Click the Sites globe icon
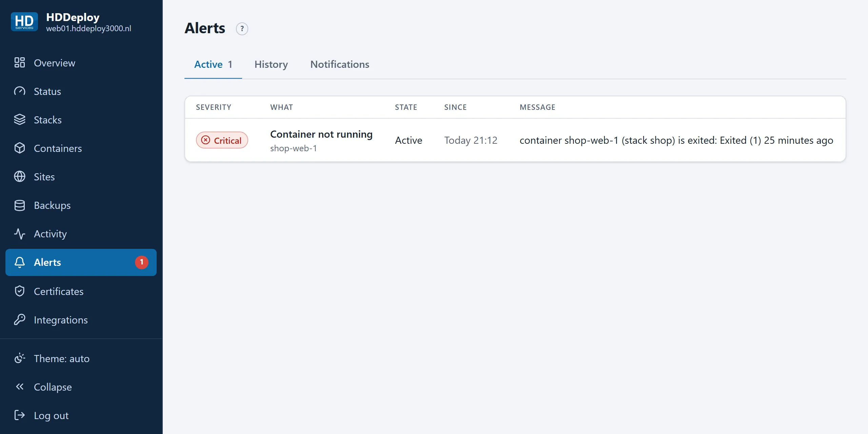Screen dimensions: 868x434 [x=20, y=177]
